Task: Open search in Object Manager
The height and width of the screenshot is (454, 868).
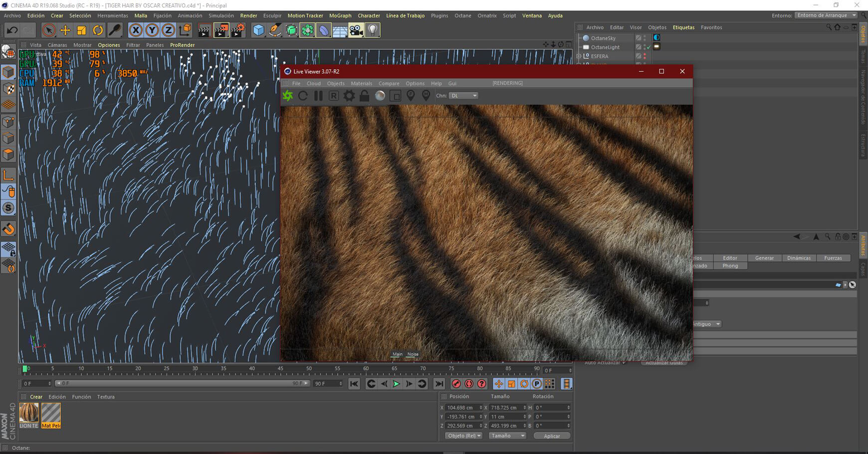Action: (829, 27)
